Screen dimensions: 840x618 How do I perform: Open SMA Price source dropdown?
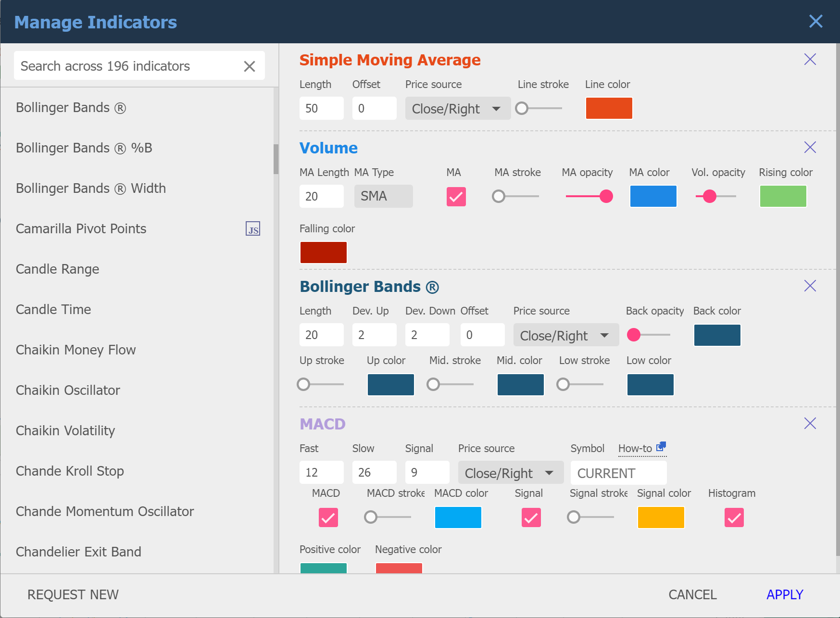[x=458, y=108]
